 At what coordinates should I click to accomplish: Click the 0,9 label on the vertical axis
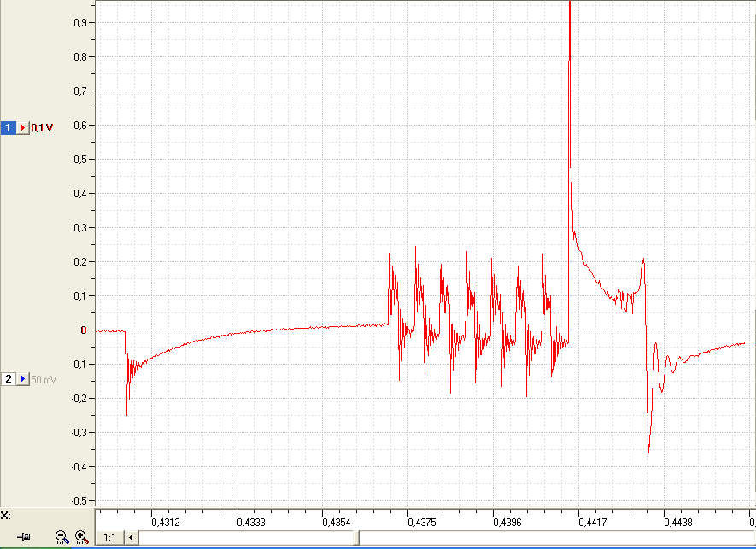[x=80, y=23]
